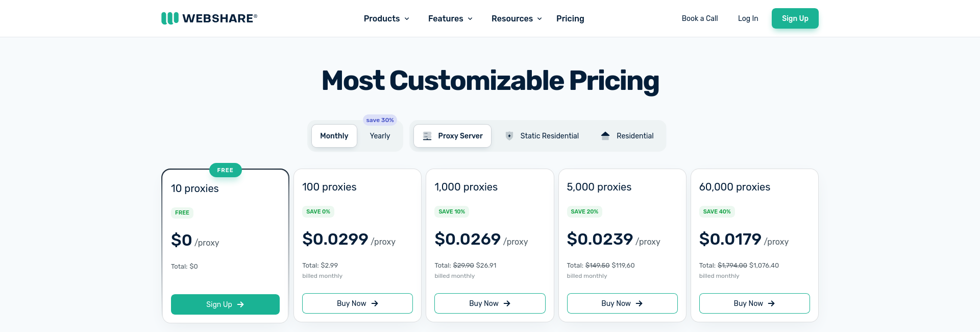Click arrow icon on 100 proxies Buy Now
The width and height of the screenshot is (980, 332).
click(x=375, y=303)
